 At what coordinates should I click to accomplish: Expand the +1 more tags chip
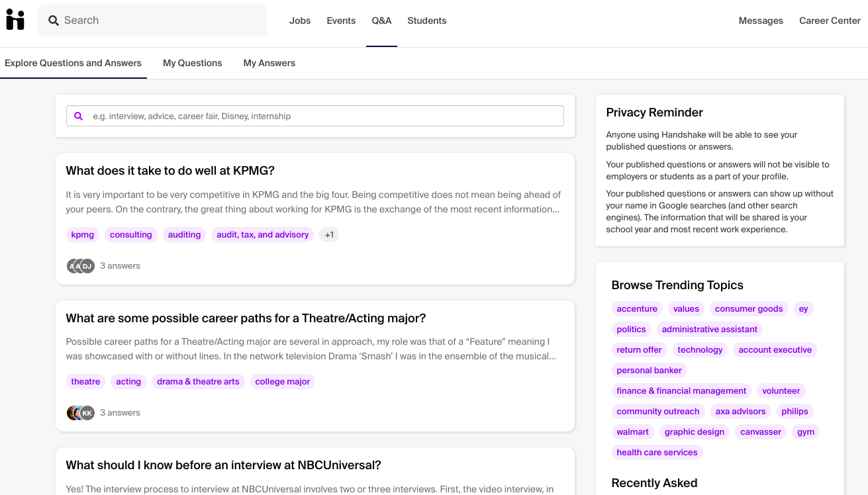point(329,234)
